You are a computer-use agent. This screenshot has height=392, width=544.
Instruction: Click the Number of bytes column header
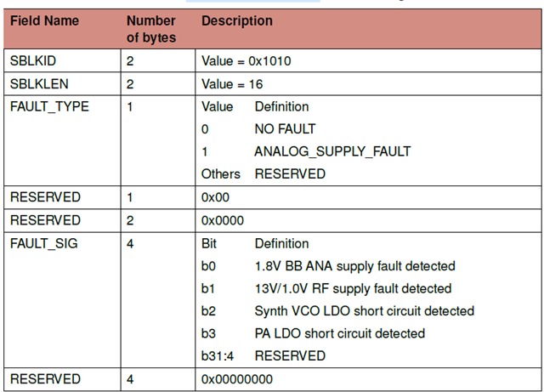[151, 29]
